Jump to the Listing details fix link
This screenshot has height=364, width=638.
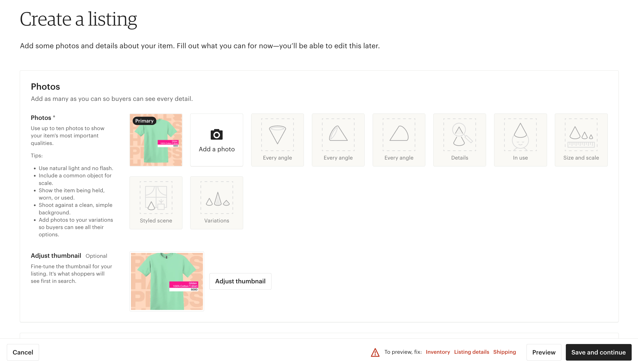coord(471,352)
